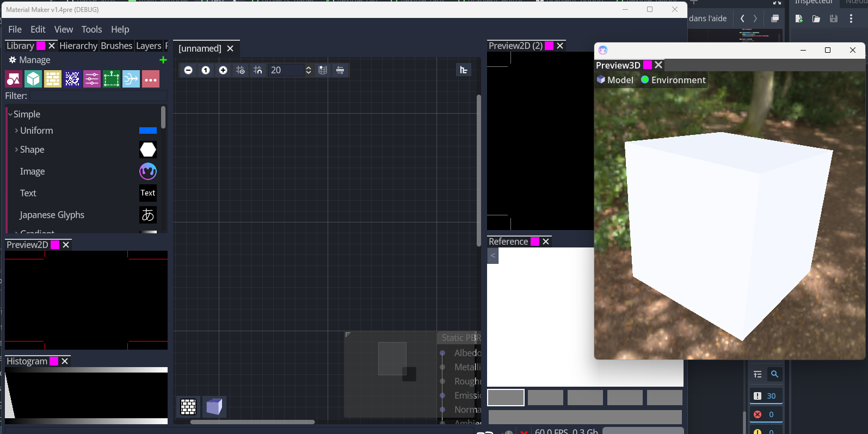The height and width of the screenshot is (434, 868).
Task: Click the zoom in plus button in graph
Action: 223,70
